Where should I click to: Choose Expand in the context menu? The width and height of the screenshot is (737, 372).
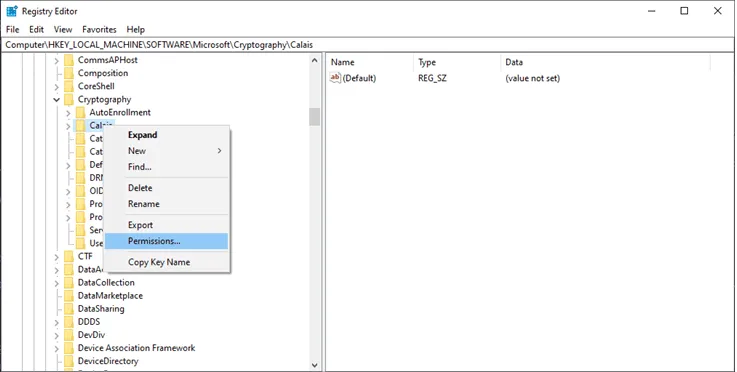coord(166,135)
